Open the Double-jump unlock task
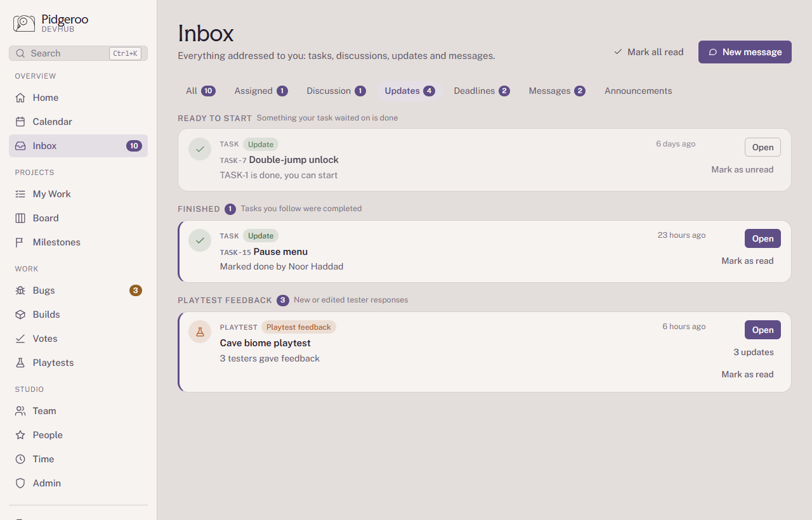 [x=763, y=147]
